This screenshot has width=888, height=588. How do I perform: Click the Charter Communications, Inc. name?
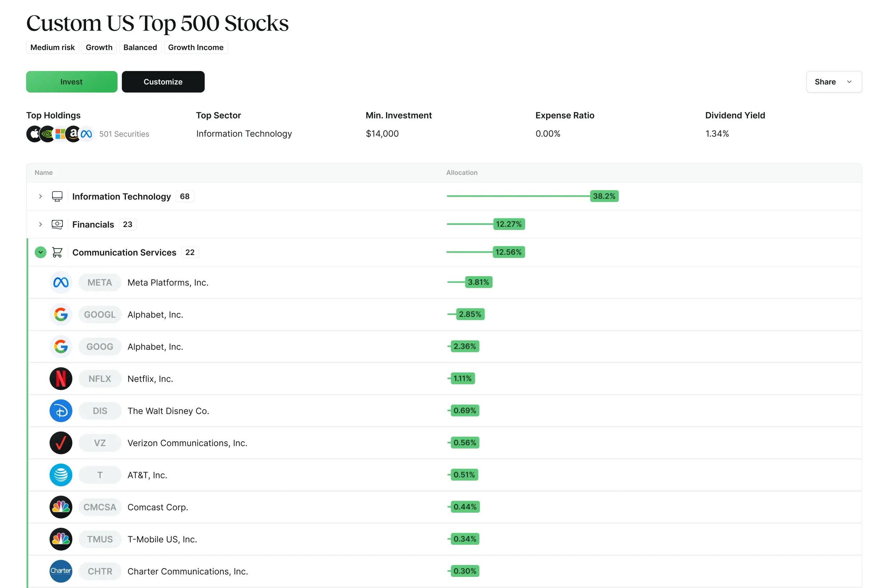click(x=188, y=571)
